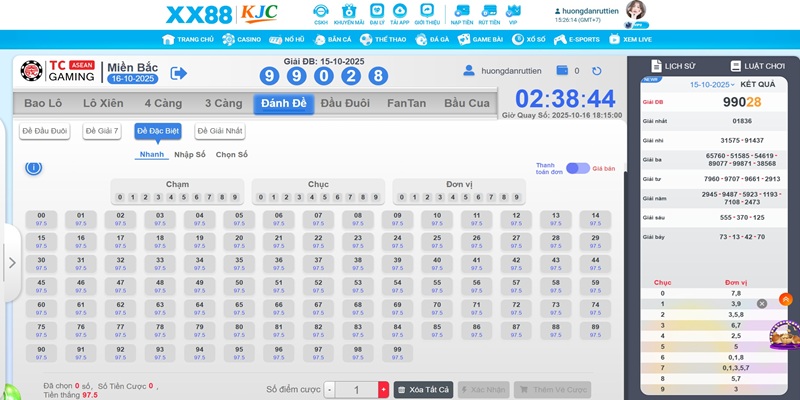Image resolution: width=800 pixels, height=400 pixels.
Task: Open the Tải App download icon
Action: tap(399, 14)
